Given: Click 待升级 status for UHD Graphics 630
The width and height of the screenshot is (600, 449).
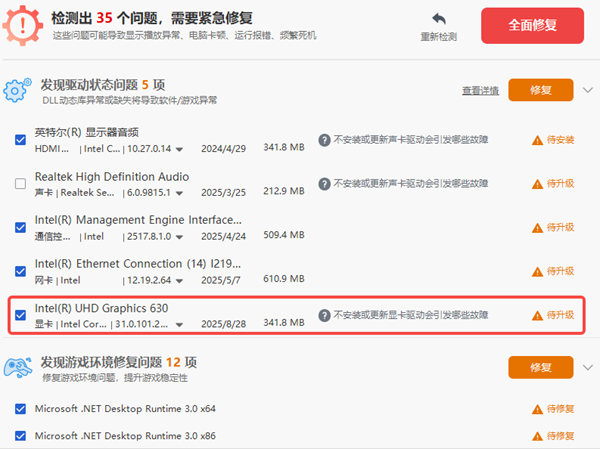Looking at the screenshot, I should point(559,315).
